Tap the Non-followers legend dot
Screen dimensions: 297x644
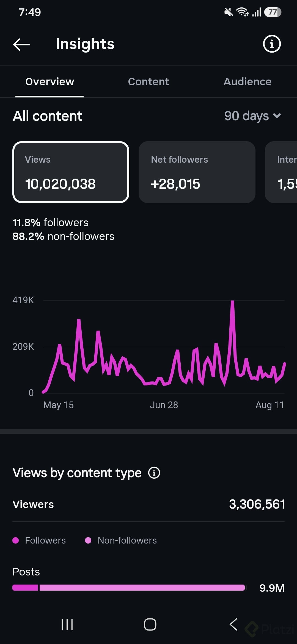pos(88,540)
